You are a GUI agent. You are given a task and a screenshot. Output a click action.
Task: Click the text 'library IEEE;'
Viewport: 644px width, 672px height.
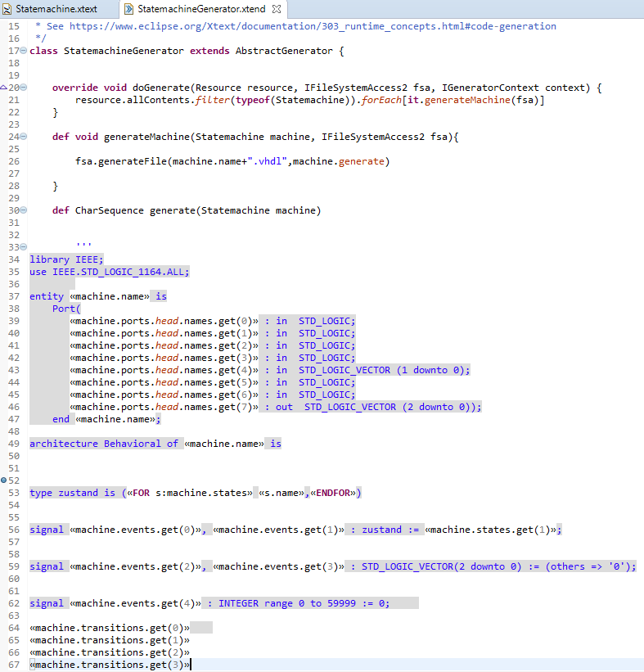coord(66,259)
